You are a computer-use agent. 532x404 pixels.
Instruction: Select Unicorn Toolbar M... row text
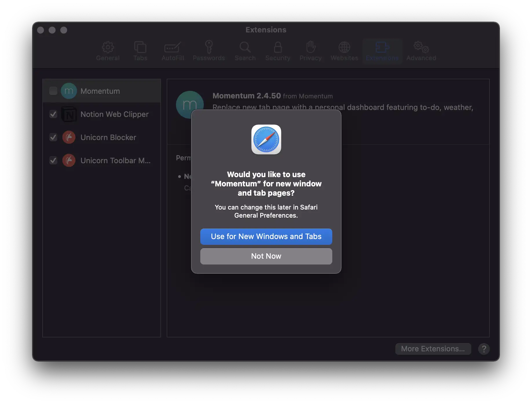click(115, 161)
